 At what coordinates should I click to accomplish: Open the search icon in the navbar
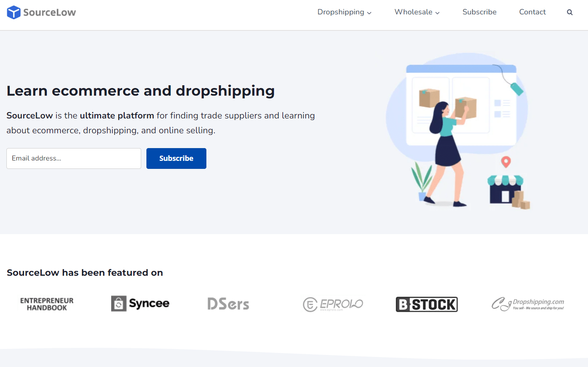[570, 12]
